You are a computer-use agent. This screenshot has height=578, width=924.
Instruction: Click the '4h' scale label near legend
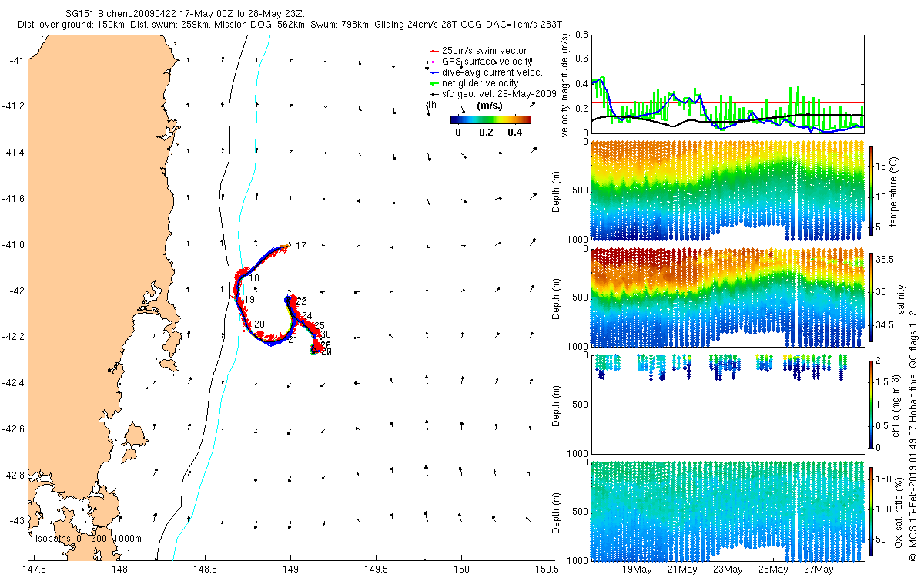430,105
